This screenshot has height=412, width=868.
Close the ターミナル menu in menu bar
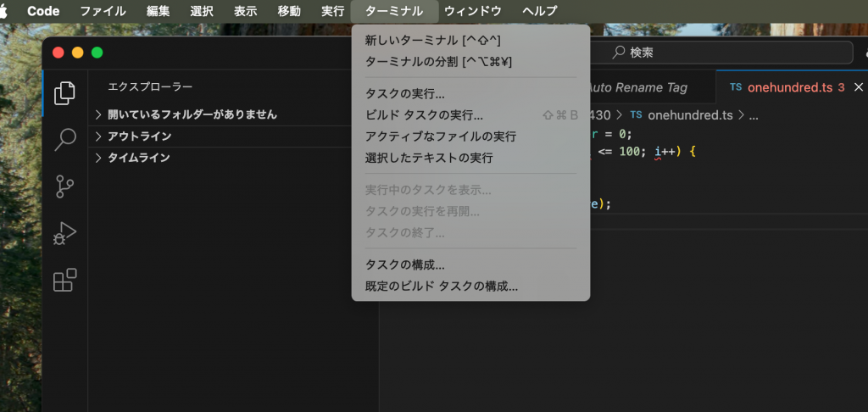(395, 11)
